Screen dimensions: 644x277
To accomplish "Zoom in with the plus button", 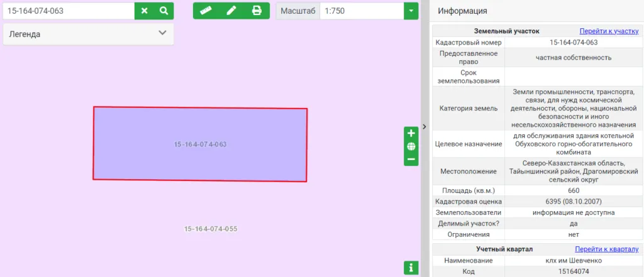I will click(x=411, y=133).
